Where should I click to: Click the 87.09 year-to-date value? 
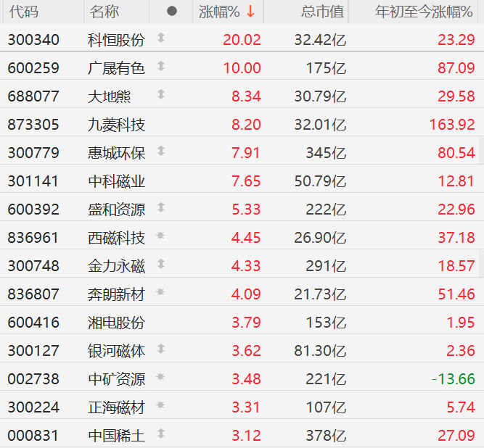(456, 68)
